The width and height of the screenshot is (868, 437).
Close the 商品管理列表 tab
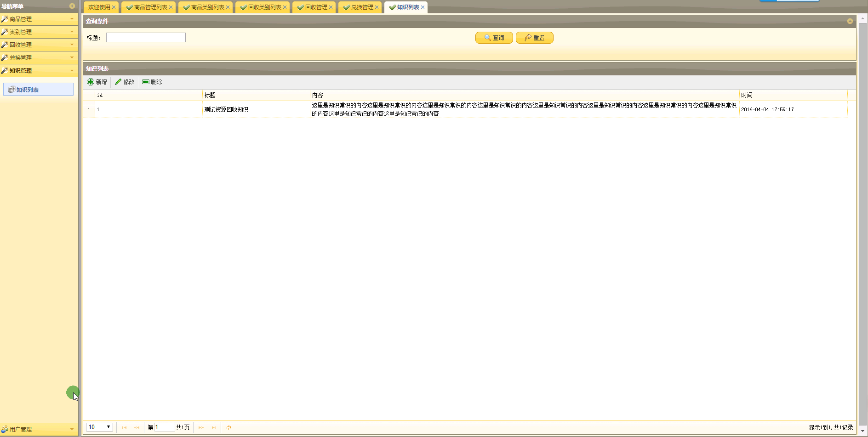click(171, 7)
